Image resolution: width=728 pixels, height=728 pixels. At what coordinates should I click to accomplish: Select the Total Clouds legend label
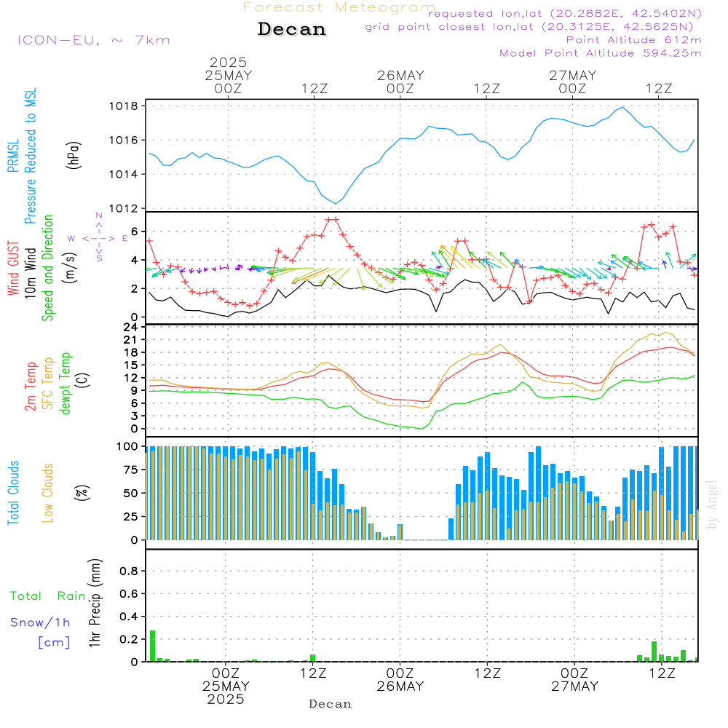[x=12, y=493]
